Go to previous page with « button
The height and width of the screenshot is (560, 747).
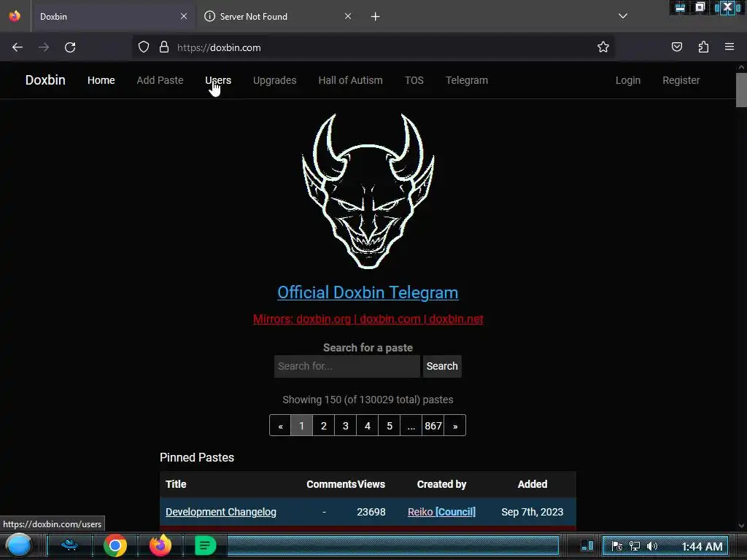tap(281, 426)
